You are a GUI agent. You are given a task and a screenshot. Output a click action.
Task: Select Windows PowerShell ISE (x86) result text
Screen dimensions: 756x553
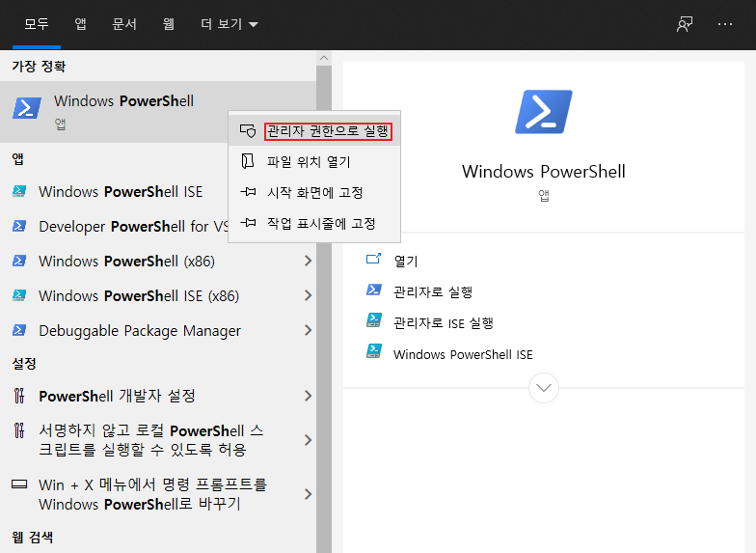pos(139,295)
